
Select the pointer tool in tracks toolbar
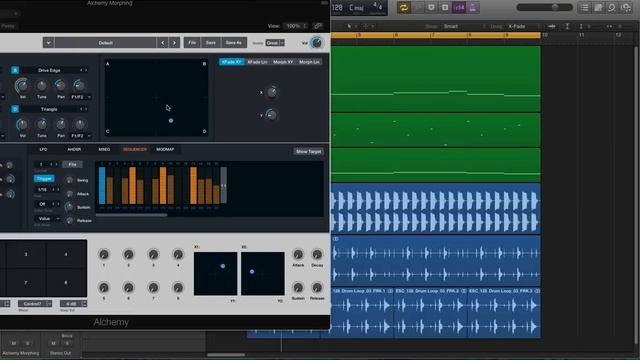pyautogui.click(x=349, y=26)
